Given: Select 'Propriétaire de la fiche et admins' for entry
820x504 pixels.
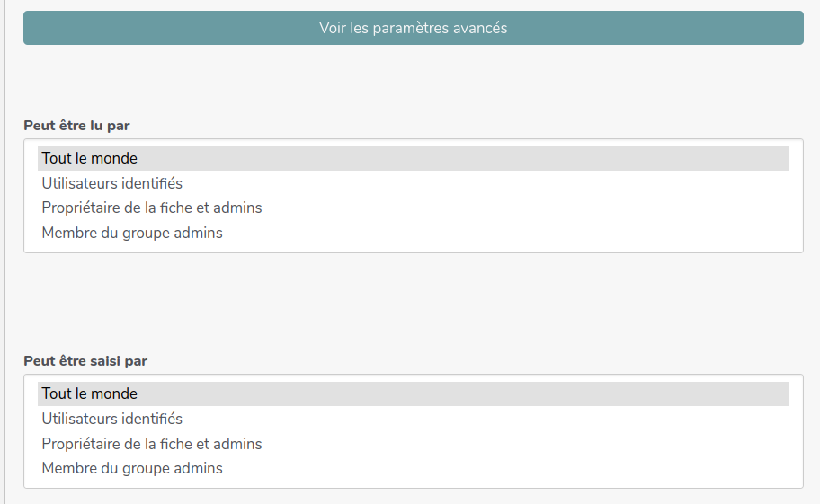Looking at the screenshot, I should [152, 444].
